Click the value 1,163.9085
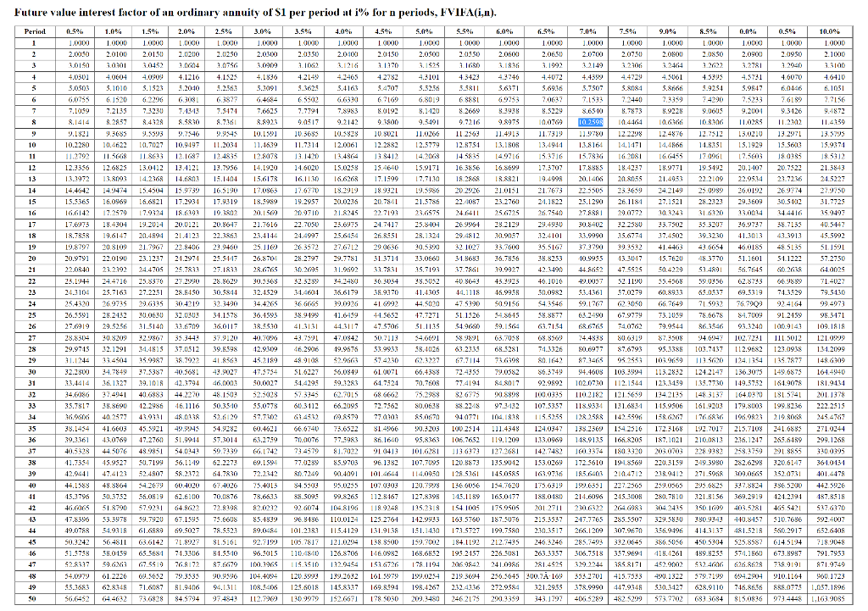 [829, 599]
